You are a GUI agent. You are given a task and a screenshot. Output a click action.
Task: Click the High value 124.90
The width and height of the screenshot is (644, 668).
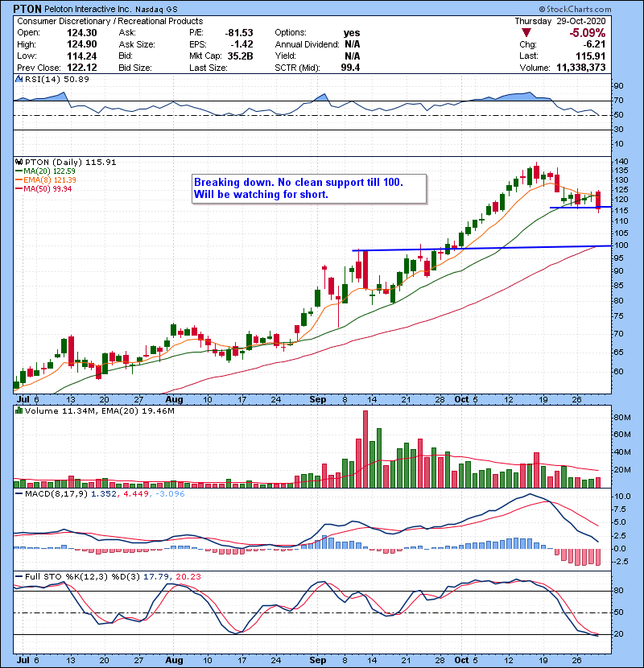point(82,44)
